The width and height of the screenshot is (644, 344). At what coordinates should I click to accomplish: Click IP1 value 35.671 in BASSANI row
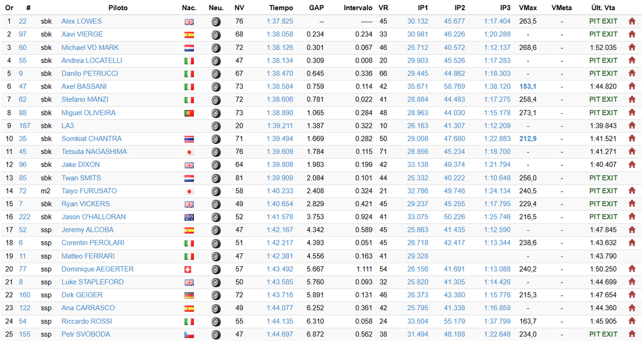coord(418,86)
